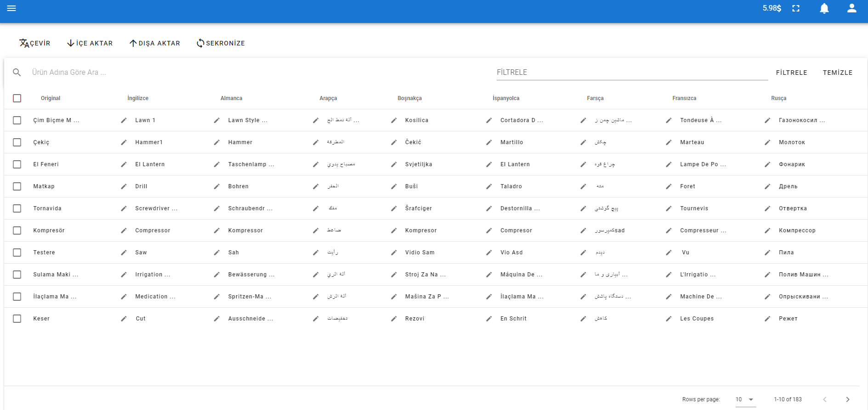Check the Sulama Maki row checkbox

(x=17, y=275)
